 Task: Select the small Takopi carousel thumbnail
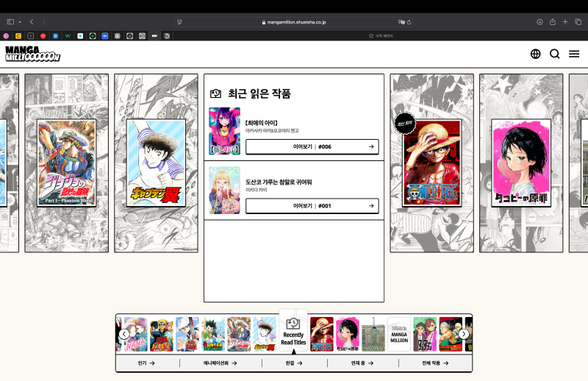[x=348, y=334]
